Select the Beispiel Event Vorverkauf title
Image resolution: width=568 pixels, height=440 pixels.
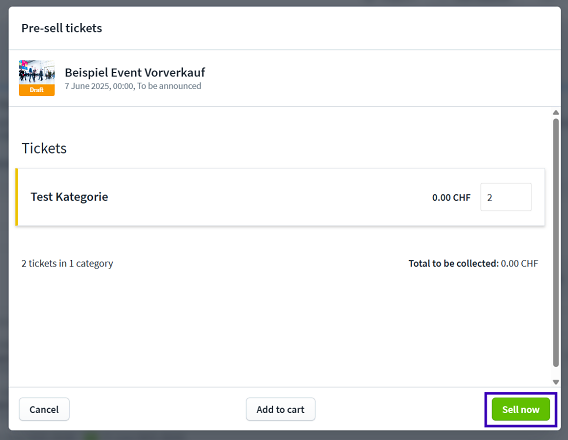[x=135, y=72]
